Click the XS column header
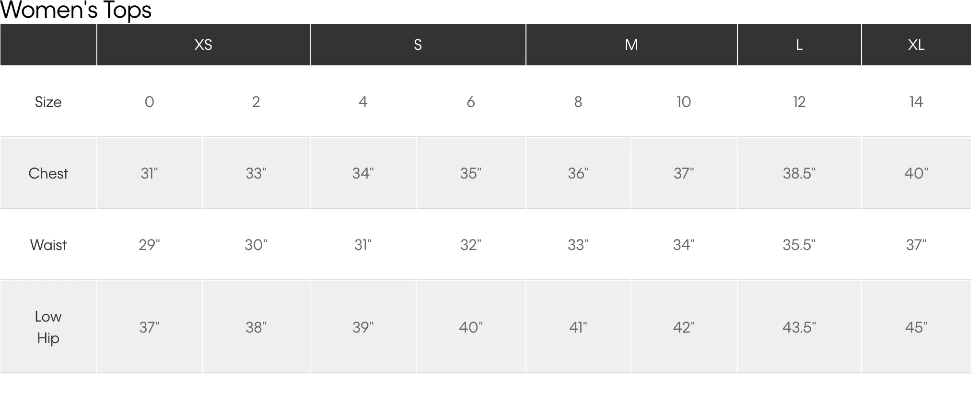Screen dimensions: 980x407 (x=203, y=45)
